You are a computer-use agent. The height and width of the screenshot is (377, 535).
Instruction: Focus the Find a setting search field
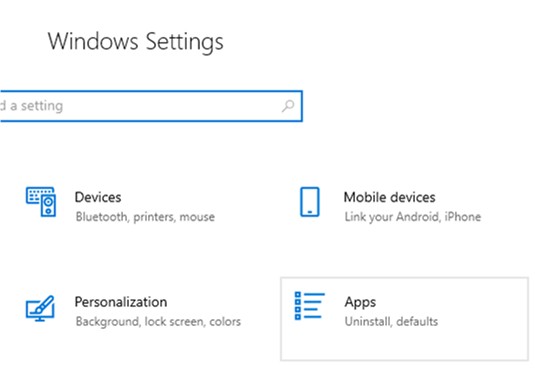tap(151, 106)
